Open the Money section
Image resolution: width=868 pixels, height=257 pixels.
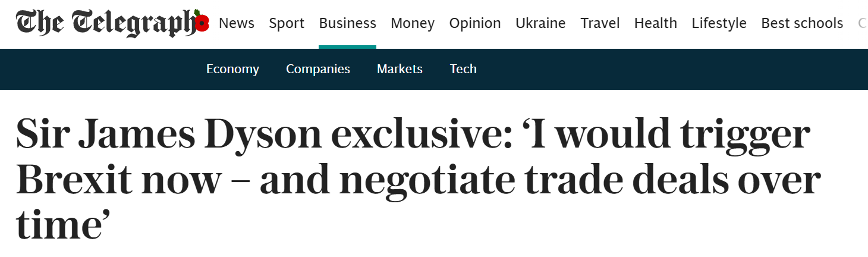[x=413, y=24]
